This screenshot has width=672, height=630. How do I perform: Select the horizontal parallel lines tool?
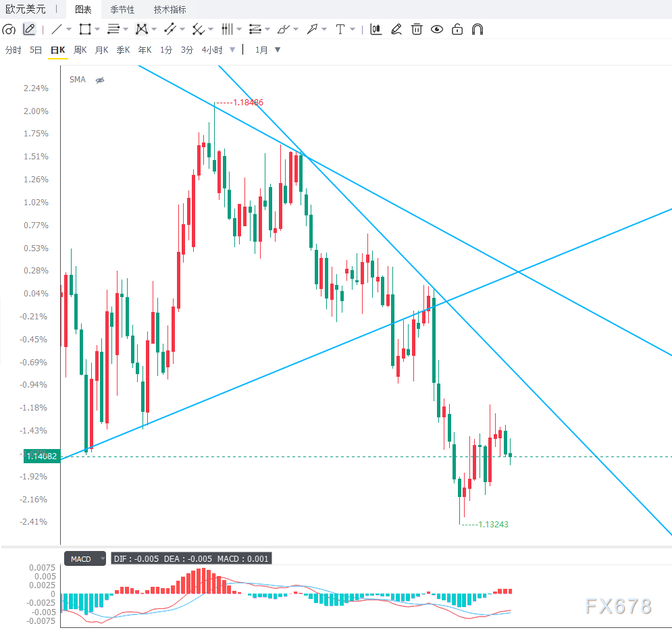[x=113, y=29]
